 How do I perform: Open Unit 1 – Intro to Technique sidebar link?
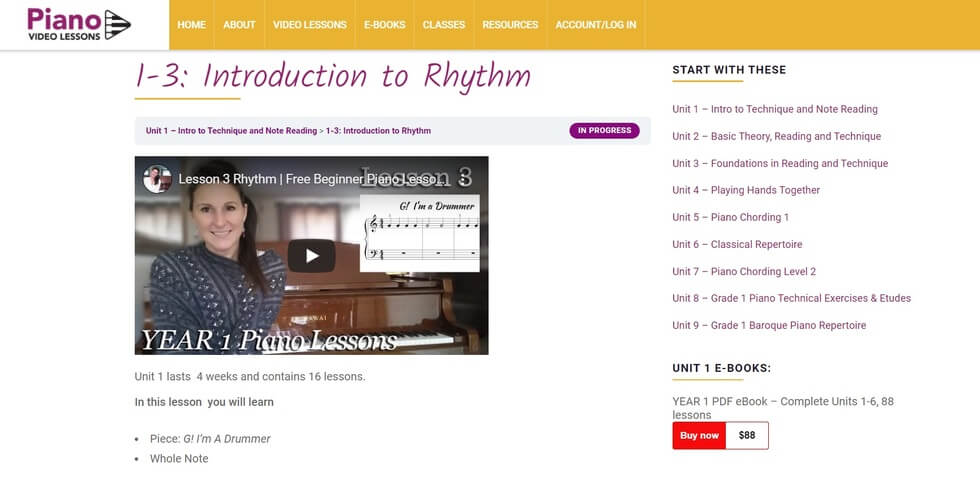point(775,109)
